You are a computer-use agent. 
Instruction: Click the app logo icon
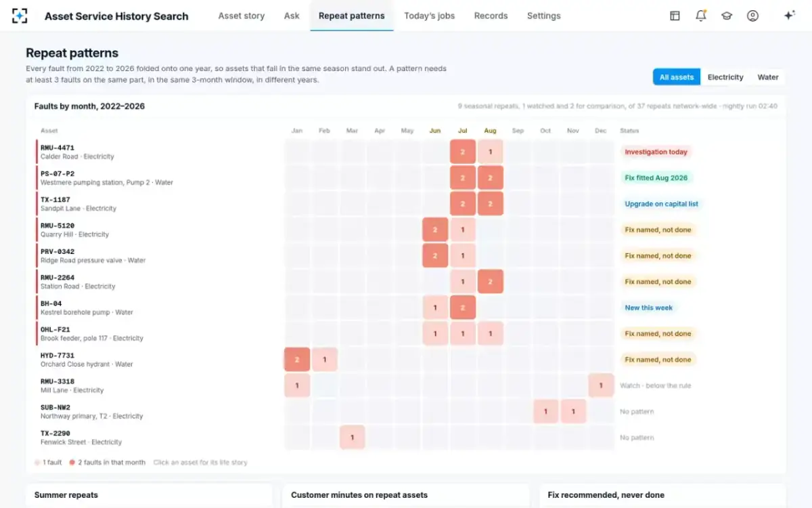20,16
